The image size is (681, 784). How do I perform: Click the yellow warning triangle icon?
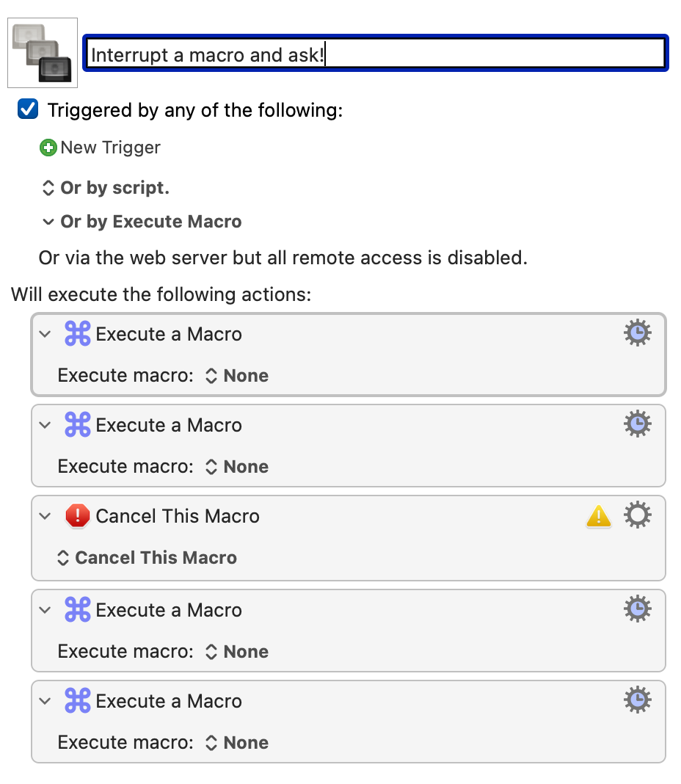(599, 516)
